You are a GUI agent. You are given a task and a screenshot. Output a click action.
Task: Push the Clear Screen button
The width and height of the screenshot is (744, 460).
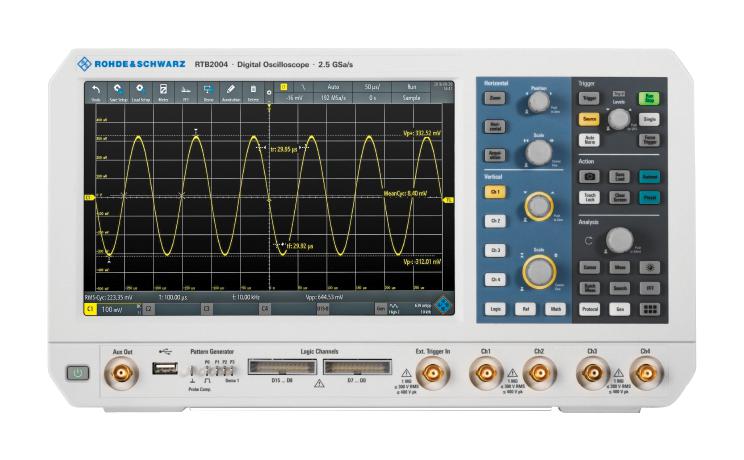click(x=620, y=197)
